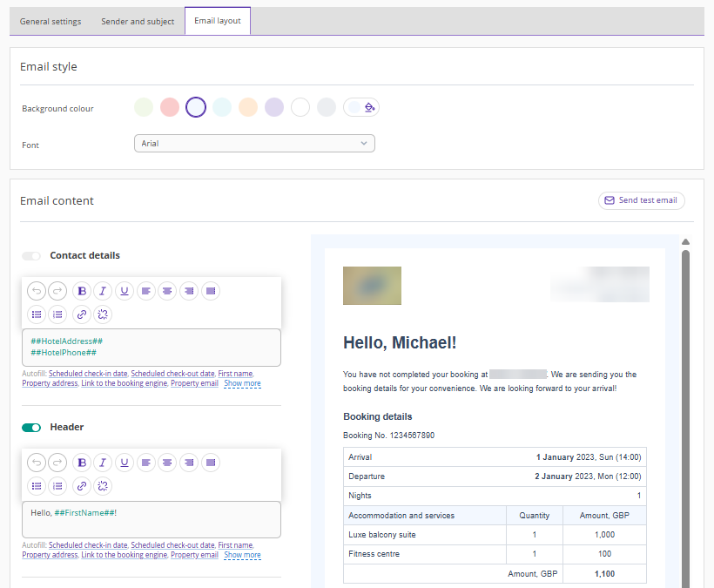Image resolution: width=714 pixels, height=588 pixels.
Task: Insert a bulleted list in the Header editor
Action: (x=36, y=486)
